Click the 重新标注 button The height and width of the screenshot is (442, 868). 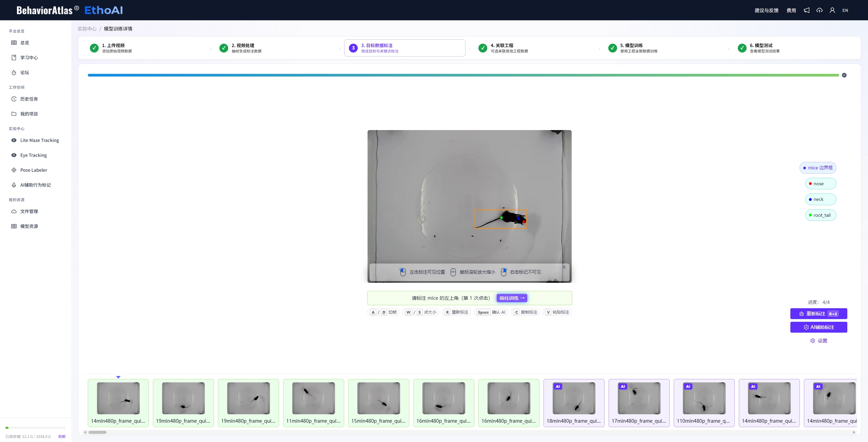(818, 314)
